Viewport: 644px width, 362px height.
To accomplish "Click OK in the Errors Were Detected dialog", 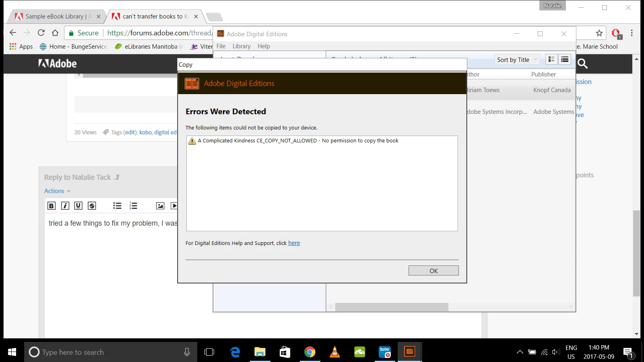I will pos(433,271).
